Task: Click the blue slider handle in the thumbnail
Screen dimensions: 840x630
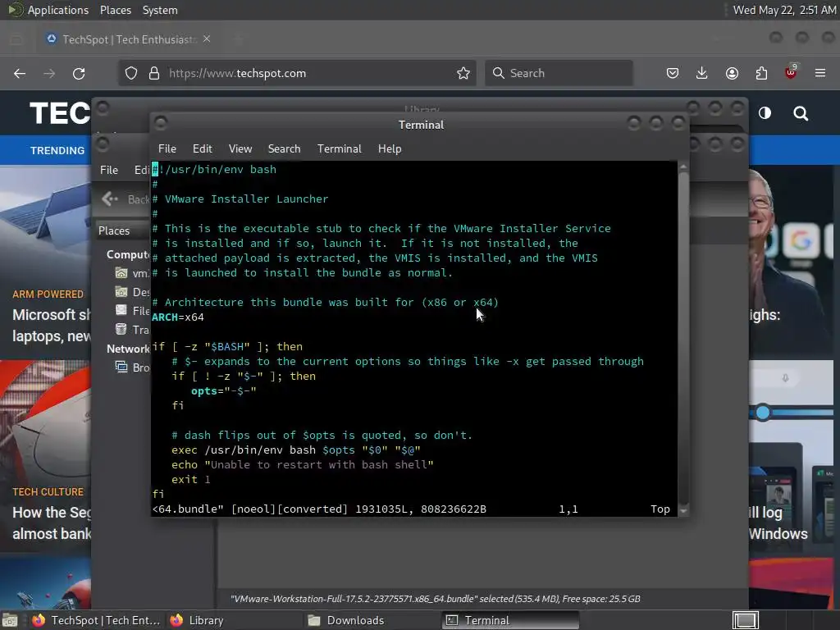Action: tap(763, 413)
